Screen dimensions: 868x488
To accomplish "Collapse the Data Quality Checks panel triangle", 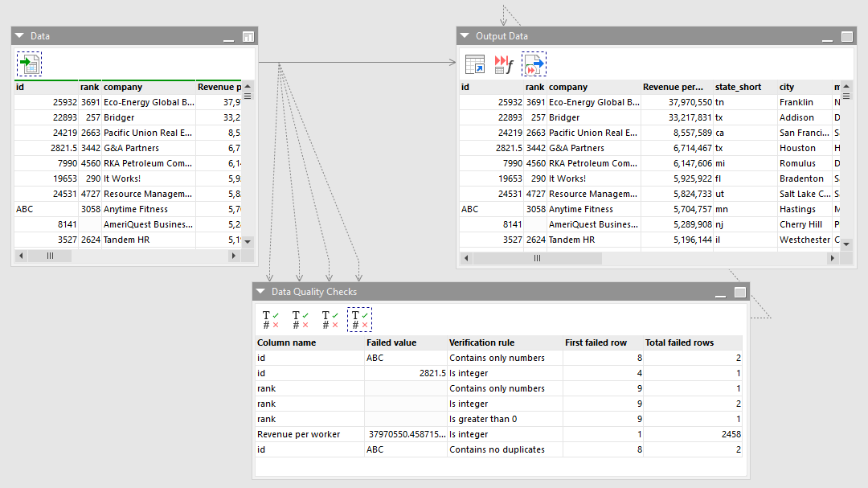I will [260, 291].
